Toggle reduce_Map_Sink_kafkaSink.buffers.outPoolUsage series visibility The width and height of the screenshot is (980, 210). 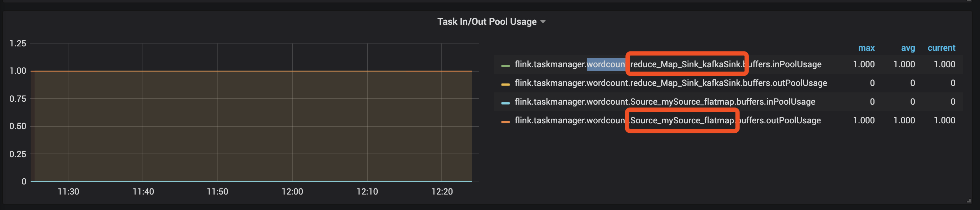[670, 83]
